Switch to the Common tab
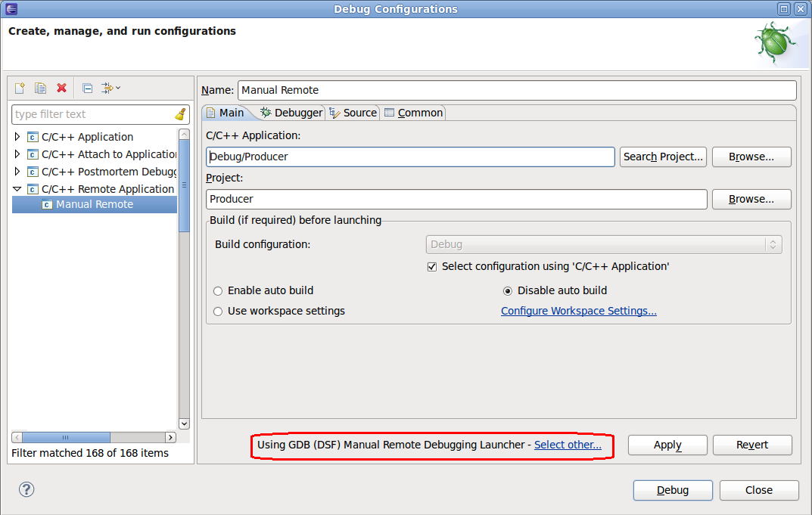The width and height of the screenshot is (812, 515). click(x=414, y=113)
